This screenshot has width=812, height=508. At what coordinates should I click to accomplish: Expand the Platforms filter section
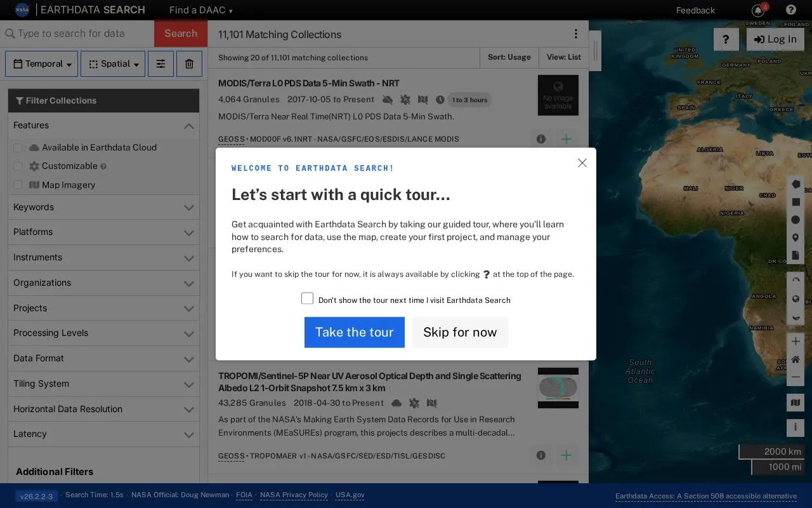[103, 232]
